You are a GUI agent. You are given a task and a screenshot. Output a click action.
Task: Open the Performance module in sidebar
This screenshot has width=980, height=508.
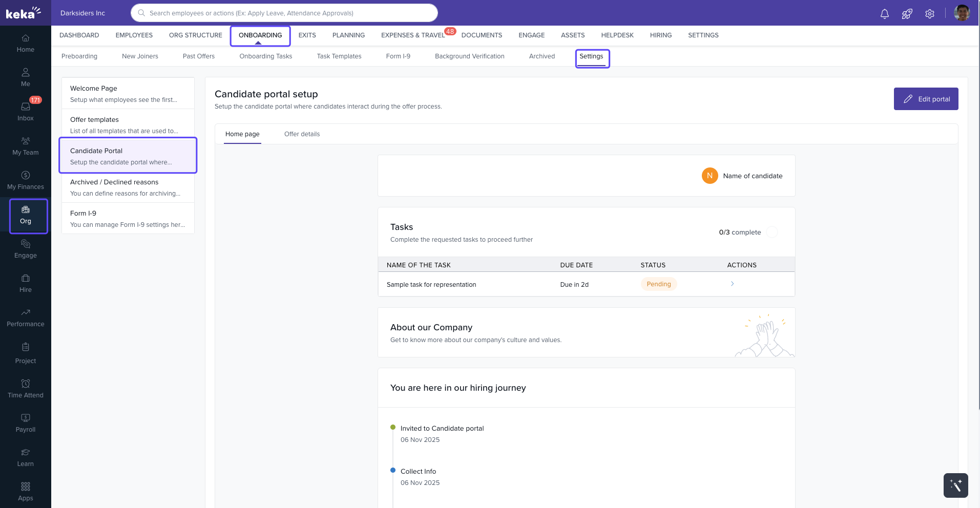pyautogui.click(x=26, y=317)
